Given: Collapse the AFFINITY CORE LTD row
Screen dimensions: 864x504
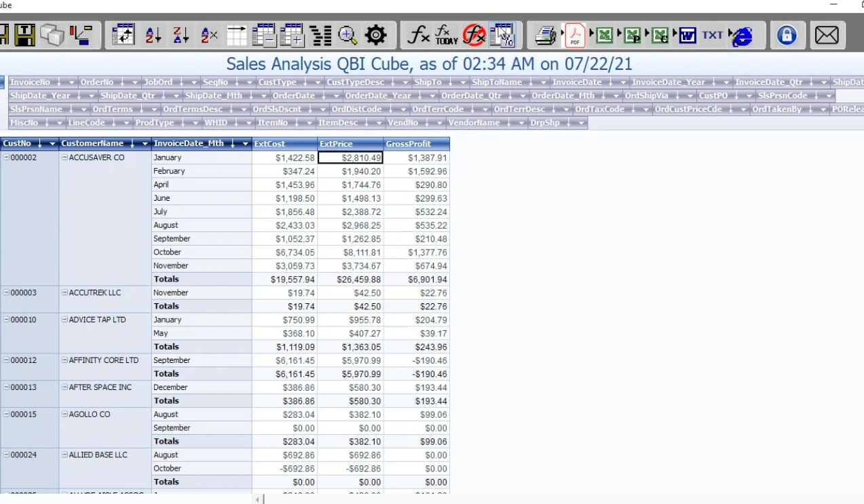Looking at the screenshot, I should [x=65, y=360].
